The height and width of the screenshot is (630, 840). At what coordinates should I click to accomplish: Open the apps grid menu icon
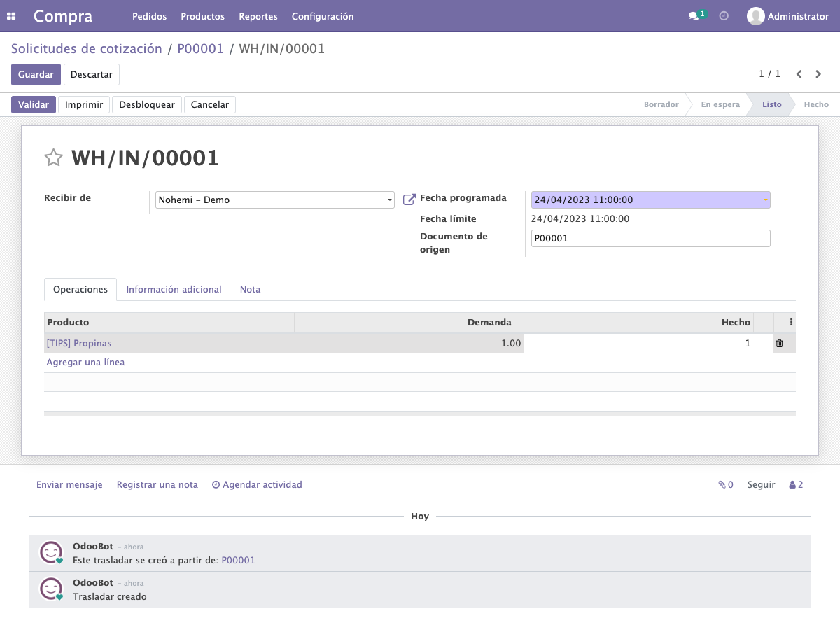(11, 16)
